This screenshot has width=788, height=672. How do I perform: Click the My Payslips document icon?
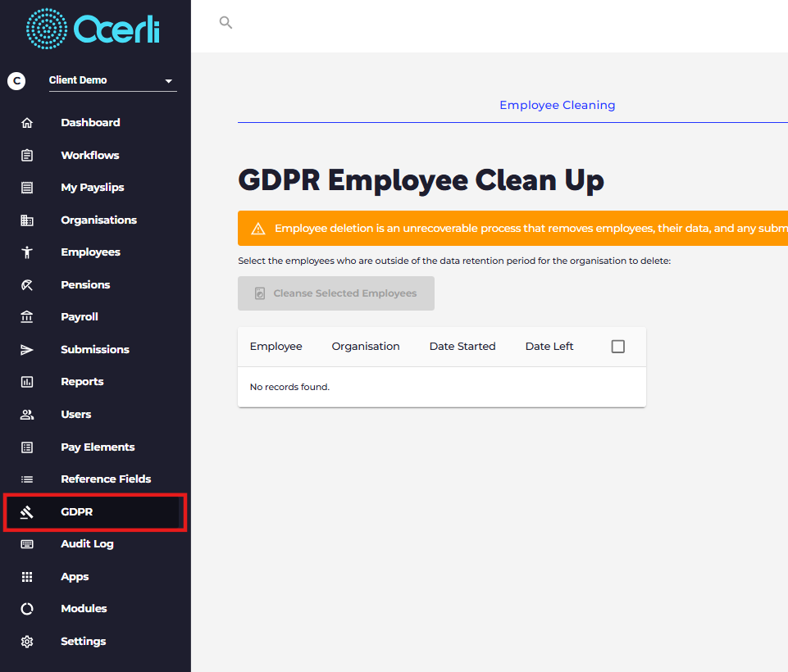pos(27,188)
